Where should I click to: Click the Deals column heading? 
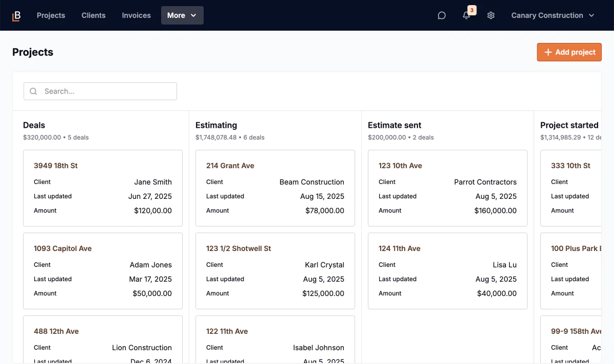coord(34,125)
